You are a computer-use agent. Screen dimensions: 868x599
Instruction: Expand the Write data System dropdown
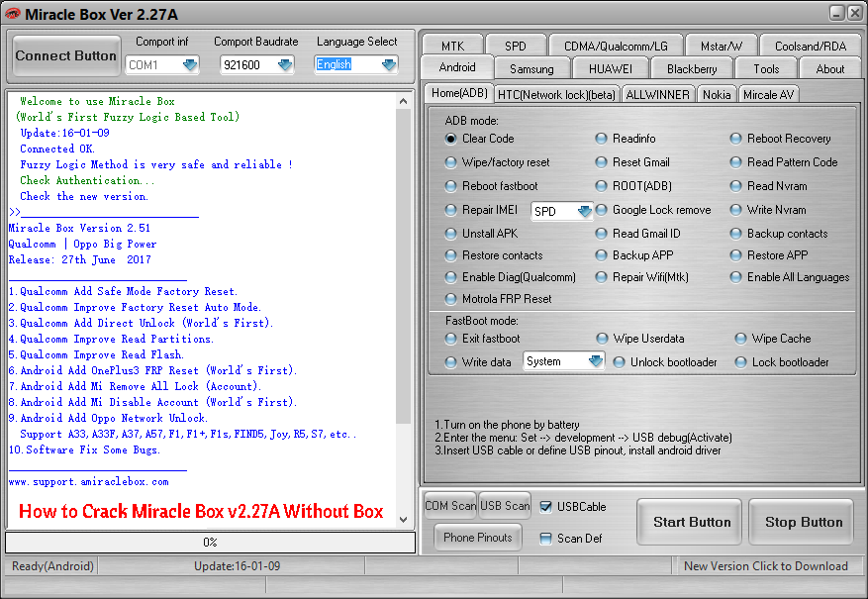coord(596,361)
